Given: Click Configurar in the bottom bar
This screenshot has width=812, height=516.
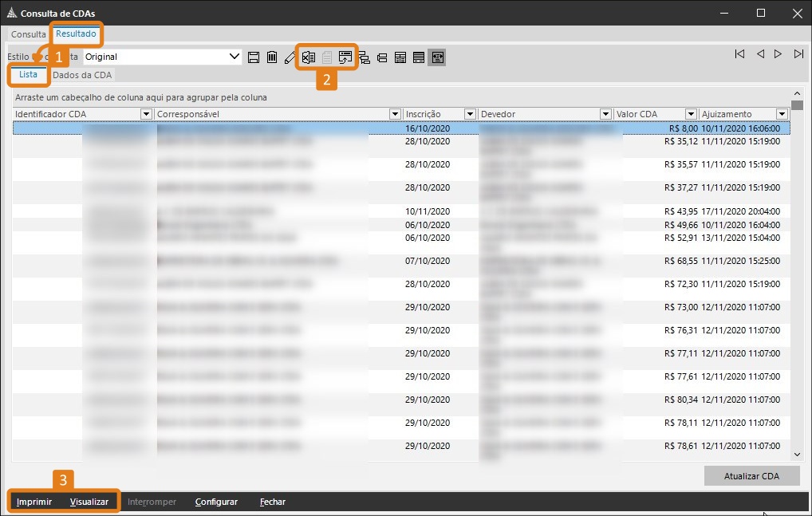Looking at the screenshot, I should click(216, 502).
